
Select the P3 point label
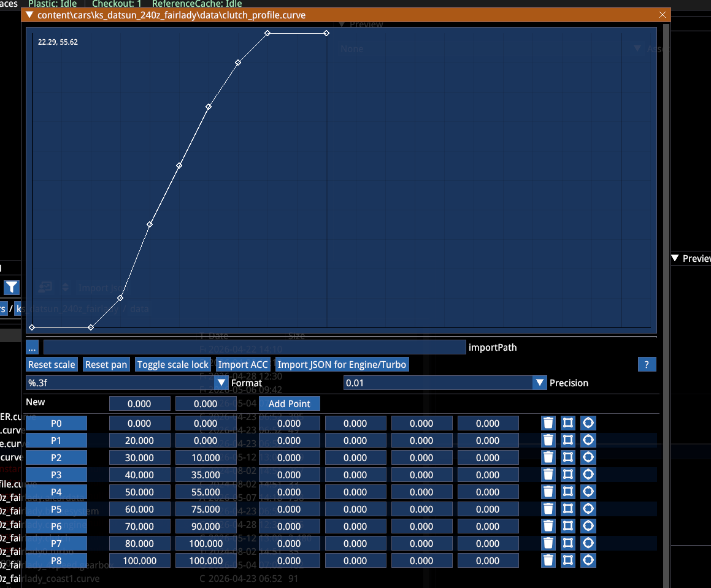point(56,475)
